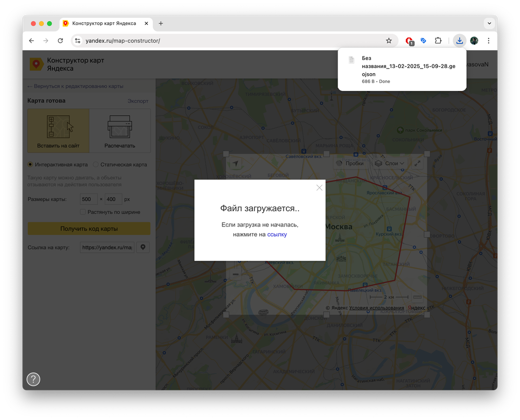
Task: Click the ruler measurement tool icon
Action: [417, 297]
